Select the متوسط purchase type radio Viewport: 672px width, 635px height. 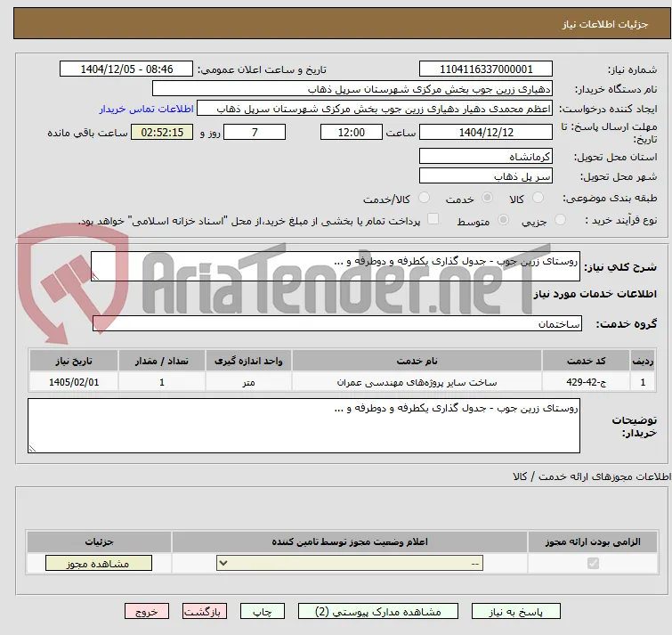click(503, 220)
